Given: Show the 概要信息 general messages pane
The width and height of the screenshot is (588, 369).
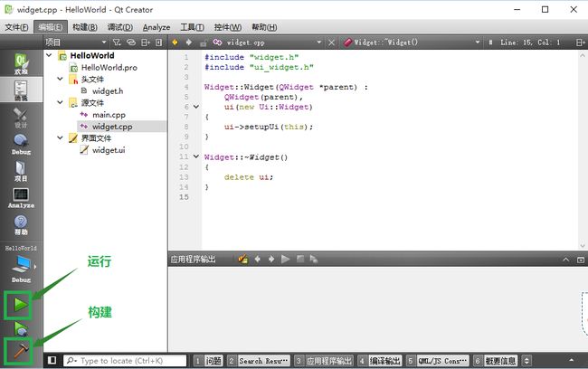Looking at the screenshot, I should pyautogui.click(x=496, y=361).
